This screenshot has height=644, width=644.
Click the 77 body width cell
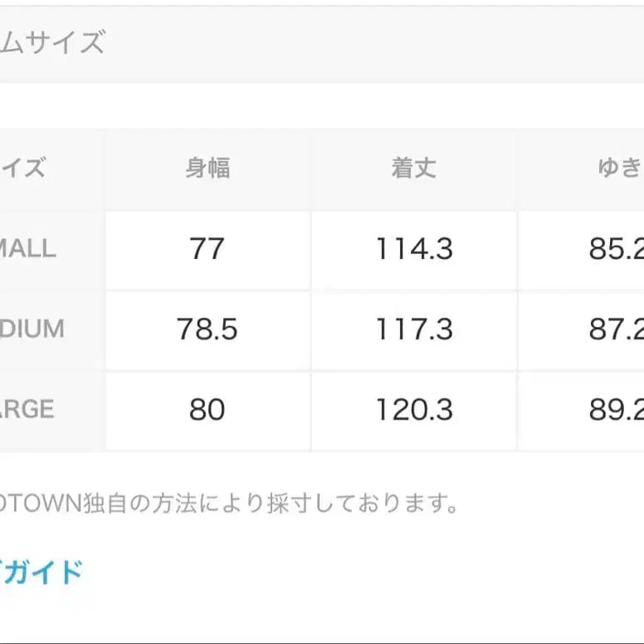(207, 249)
